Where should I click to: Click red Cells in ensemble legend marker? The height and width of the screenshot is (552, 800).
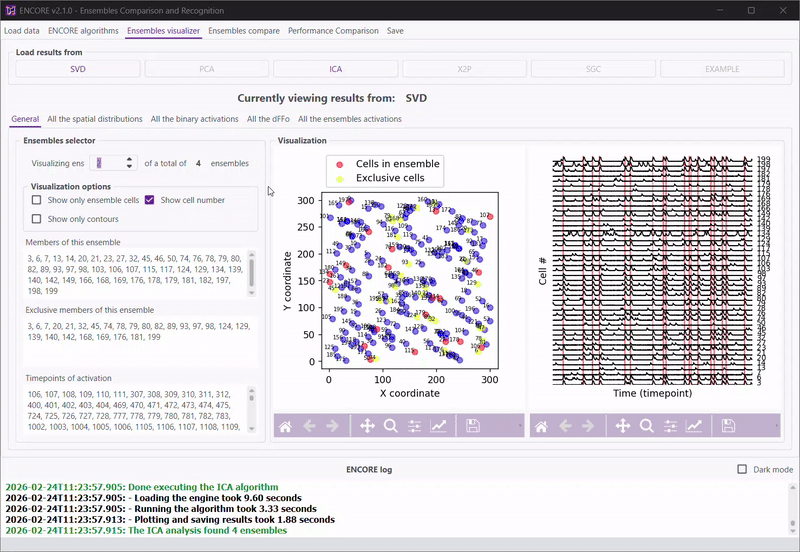pyautogui.click(x=339, y=164)
